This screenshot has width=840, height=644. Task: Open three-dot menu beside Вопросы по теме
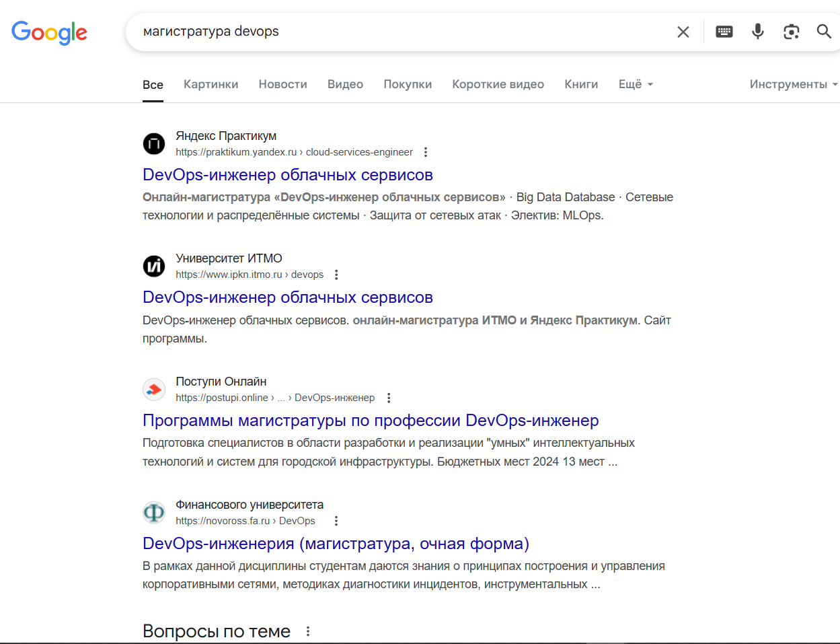tap(308, 631)
